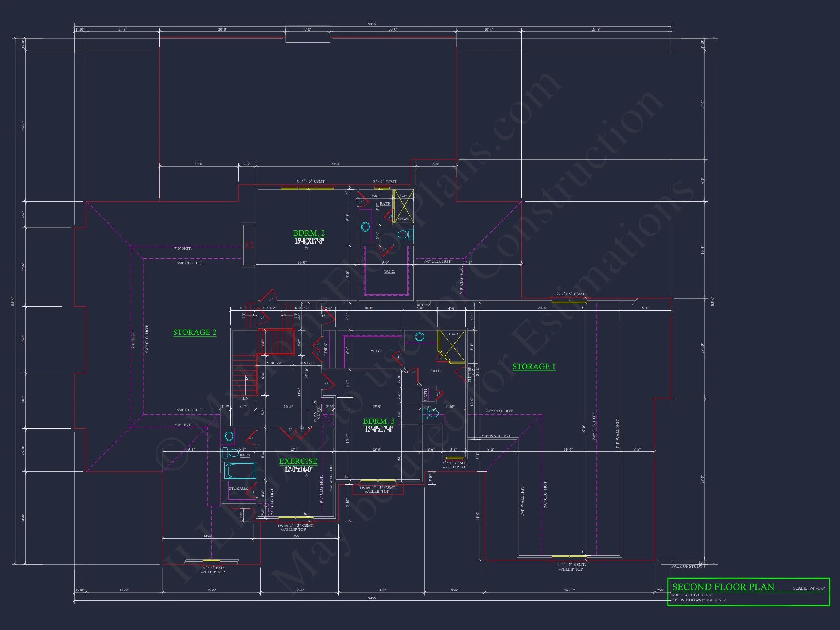Viewport: 840px width, 630px height.
Task: Click the round sink above Bedroom 3 W.I.C.
Action: (419, 337)
